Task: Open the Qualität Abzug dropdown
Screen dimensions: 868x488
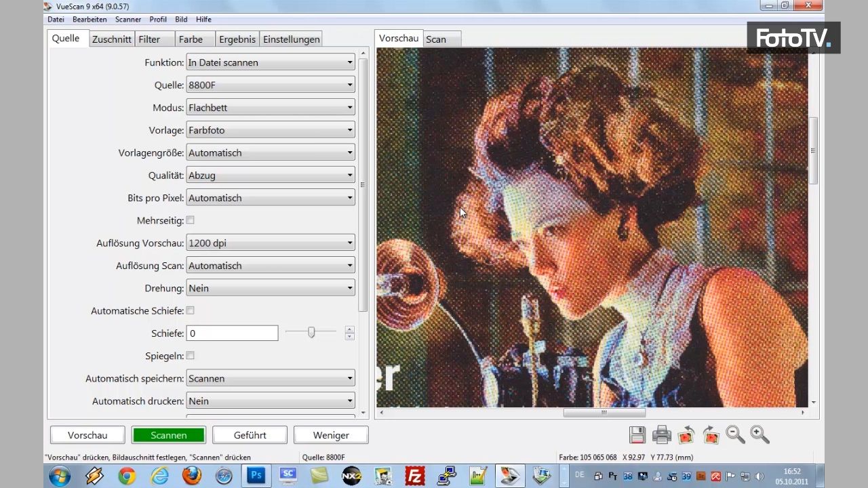Action: tap(271, 175)
